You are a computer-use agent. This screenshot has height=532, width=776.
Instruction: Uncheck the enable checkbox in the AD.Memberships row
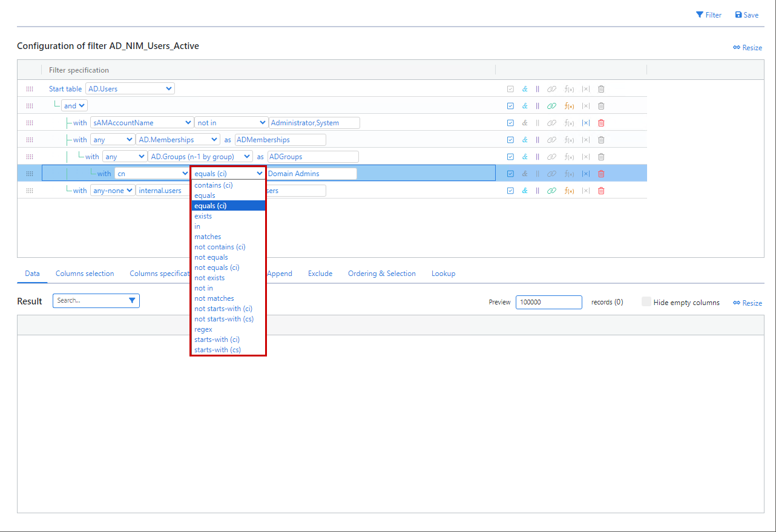point(510,140)
